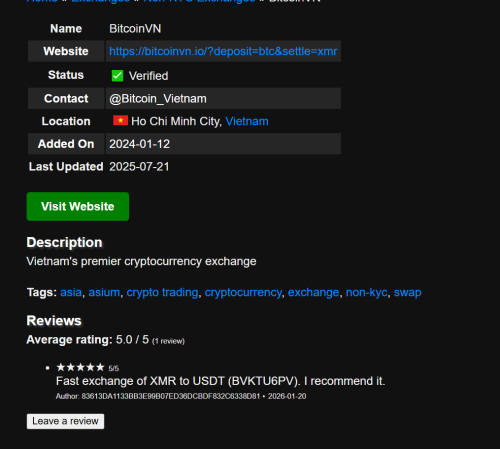Click the Location row label
Screen dimensions: 500x449
(x=66, y=121)
